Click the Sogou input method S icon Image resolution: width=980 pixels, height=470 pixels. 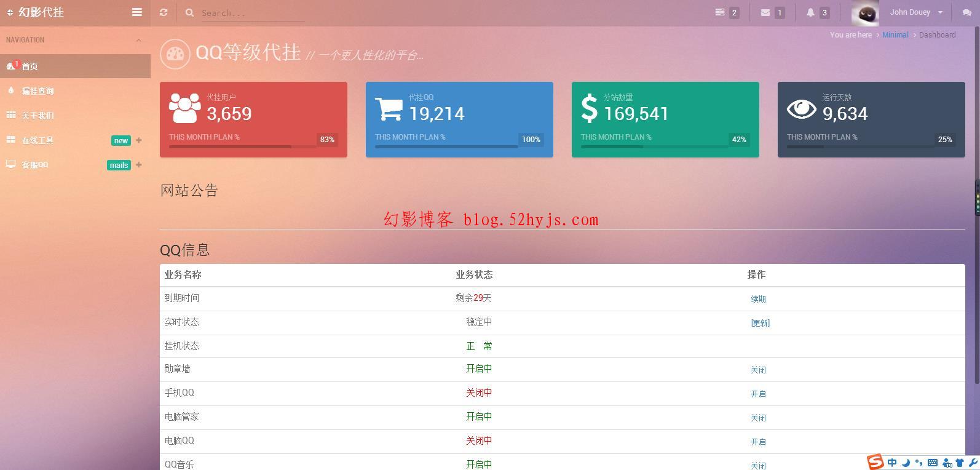pyautogui.click(x=875, y=462)
